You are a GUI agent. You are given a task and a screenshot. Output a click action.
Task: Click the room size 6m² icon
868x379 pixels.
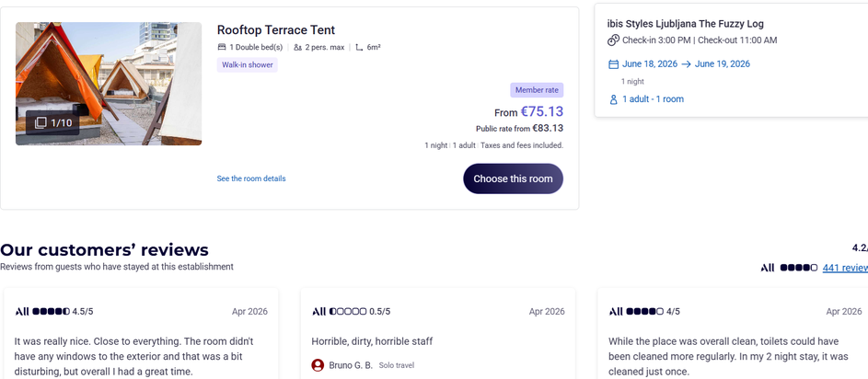(359, 47)
